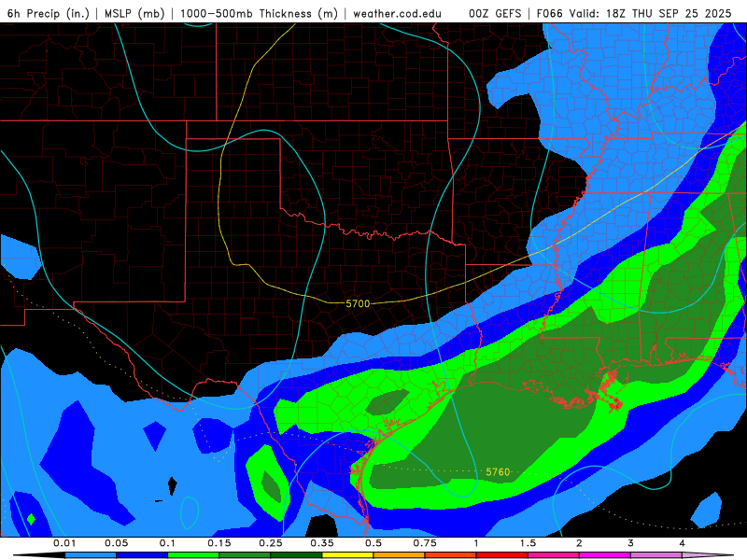Click the 0.25 legend value

pos(271,543)
